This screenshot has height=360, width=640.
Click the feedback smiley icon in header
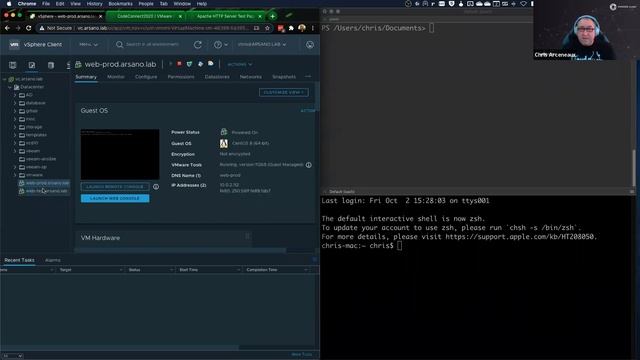click(310, 44)
